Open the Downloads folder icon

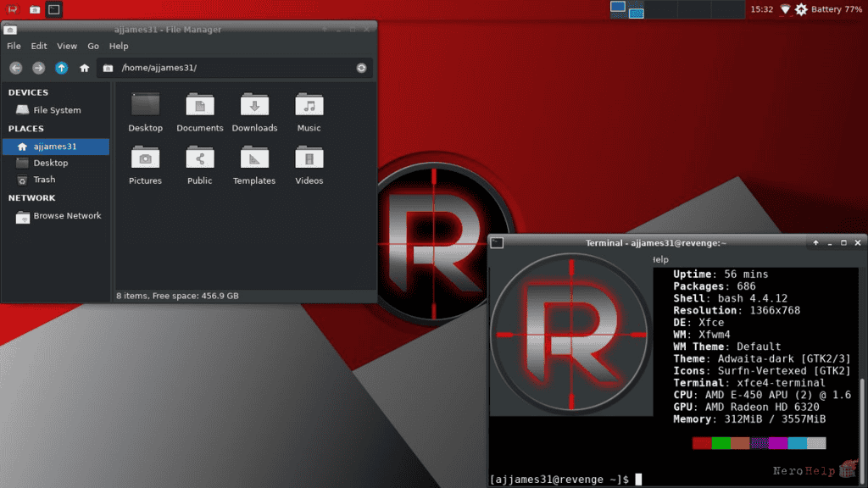(x=254, y=104)
